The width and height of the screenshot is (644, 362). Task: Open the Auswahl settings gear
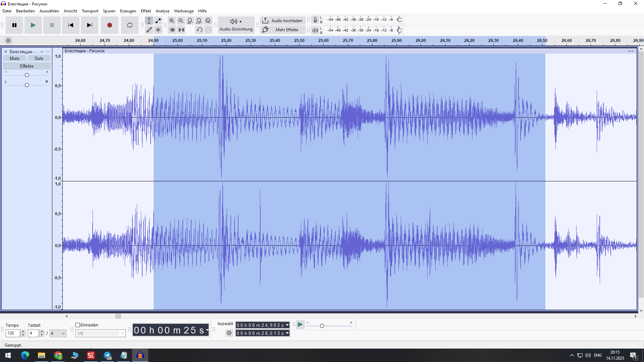[229, 333]
